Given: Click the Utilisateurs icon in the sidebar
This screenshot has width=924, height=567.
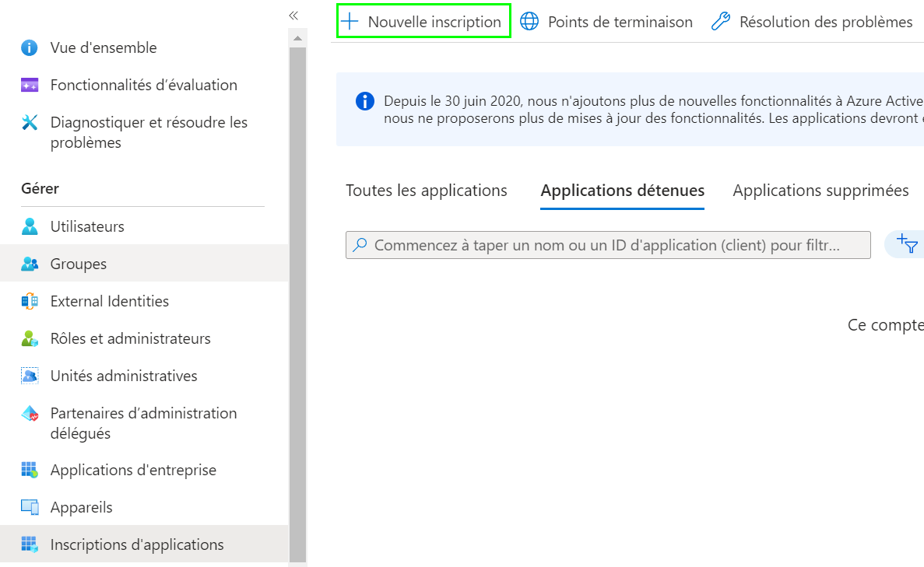Looking at the screenshot, I should coord(30,226).
